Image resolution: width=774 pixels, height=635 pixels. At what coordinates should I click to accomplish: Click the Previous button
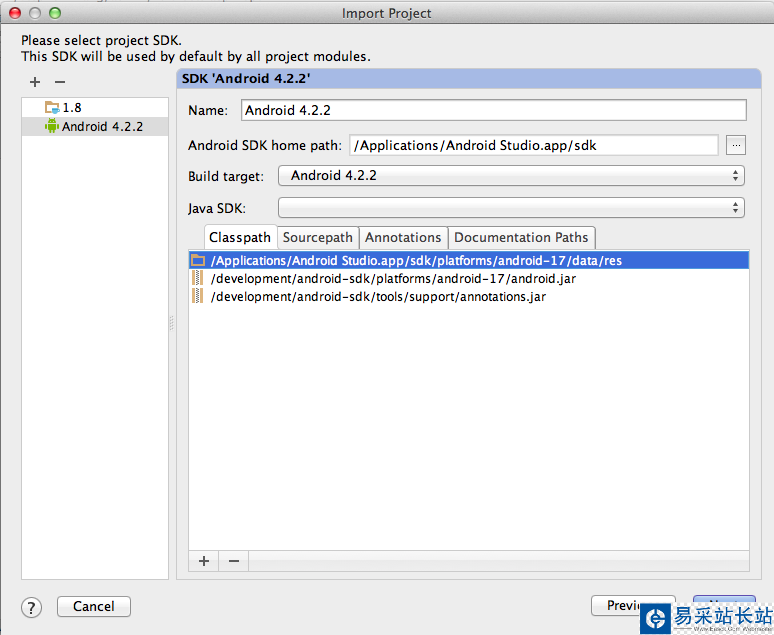633,605
